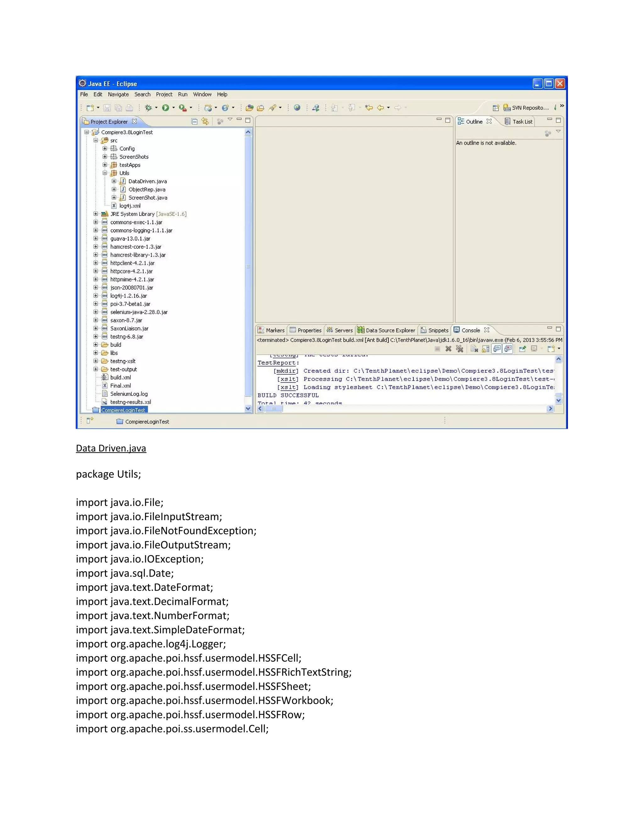Image resolution: width=644 pixels, height=833 pixels.
Task: Select testng-results.xsl file
Action: click(x=130, y=402)
